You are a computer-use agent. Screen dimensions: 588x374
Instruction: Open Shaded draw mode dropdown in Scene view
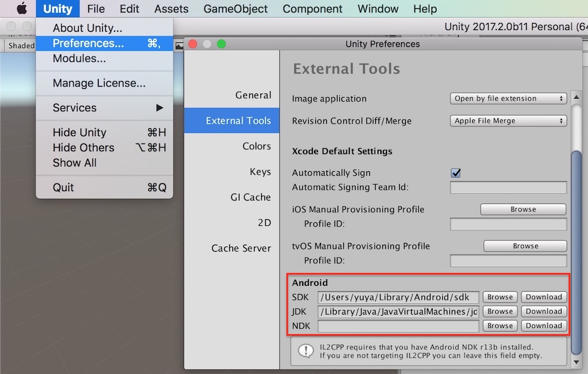pyautogui.click(x=21, y=45)
